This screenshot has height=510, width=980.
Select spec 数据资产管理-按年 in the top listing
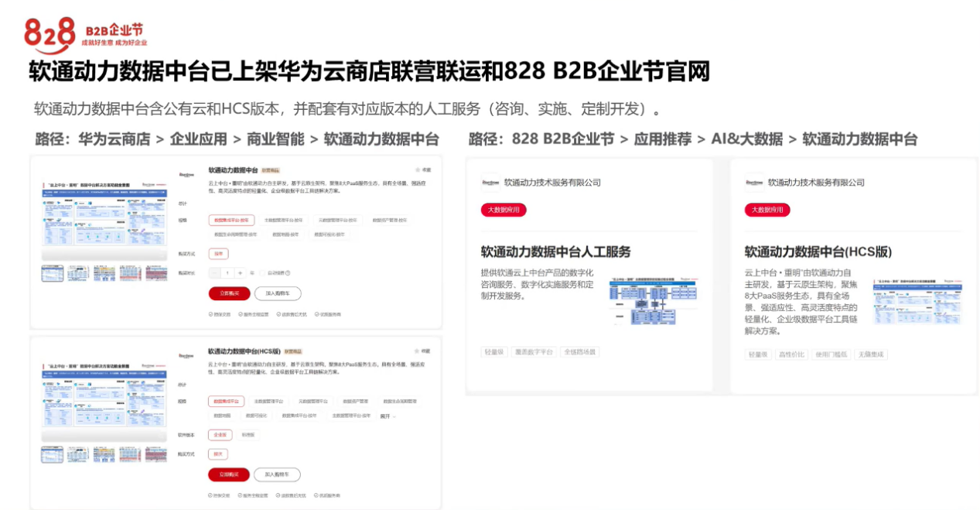(x=388, y=221)
